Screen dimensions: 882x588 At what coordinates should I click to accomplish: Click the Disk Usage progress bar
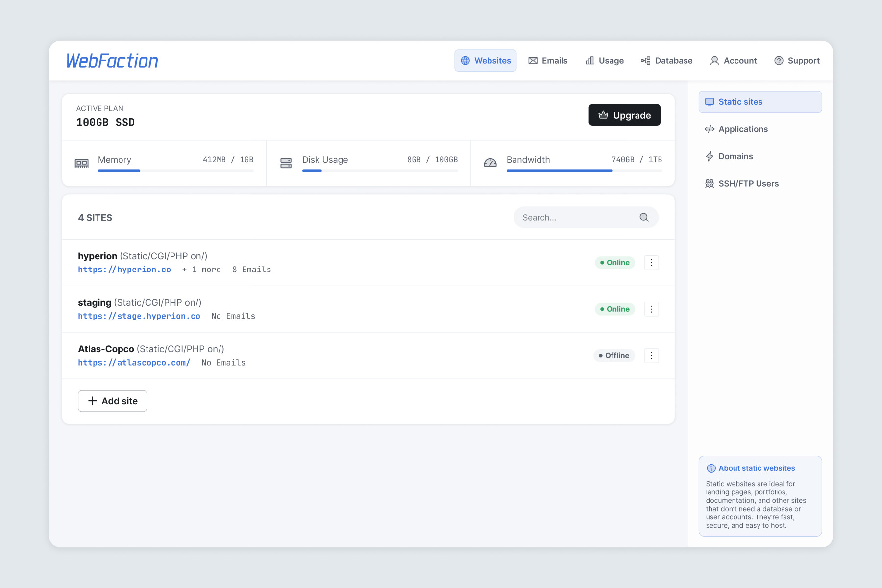pyautogui.click(x=380, y=171)
